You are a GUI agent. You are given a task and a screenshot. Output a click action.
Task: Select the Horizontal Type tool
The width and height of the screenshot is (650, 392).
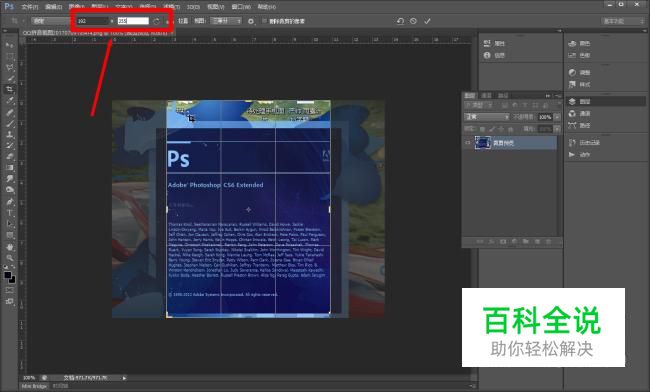pyautogui.click(x=10, y=213)
